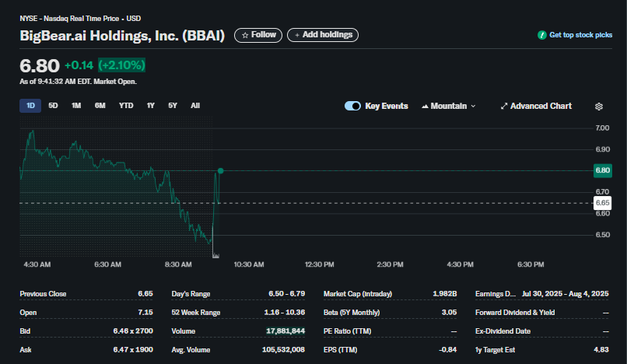Click the PE Ratio (TTM) label

pyautogui.click(x=347, y=331)
